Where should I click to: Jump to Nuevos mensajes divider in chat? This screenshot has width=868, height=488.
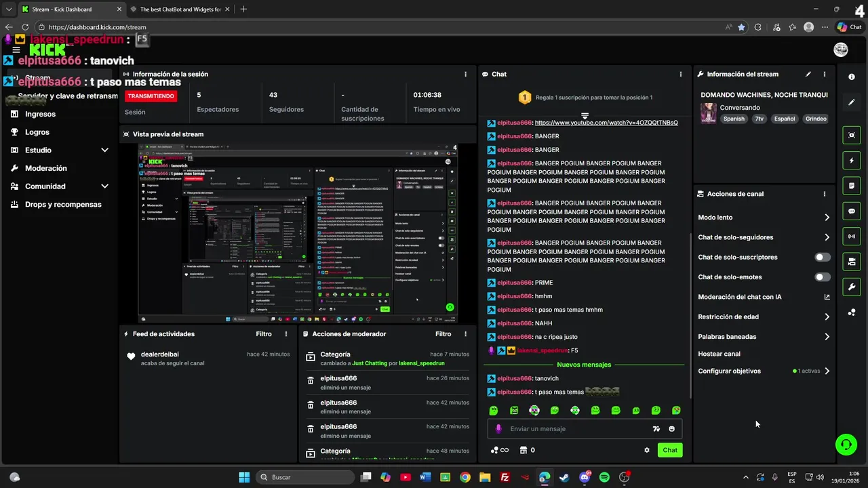pos(584,365)
